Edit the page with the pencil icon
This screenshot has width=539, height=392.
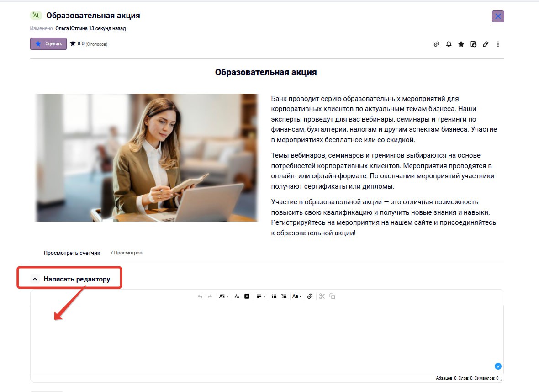(486, 44)
